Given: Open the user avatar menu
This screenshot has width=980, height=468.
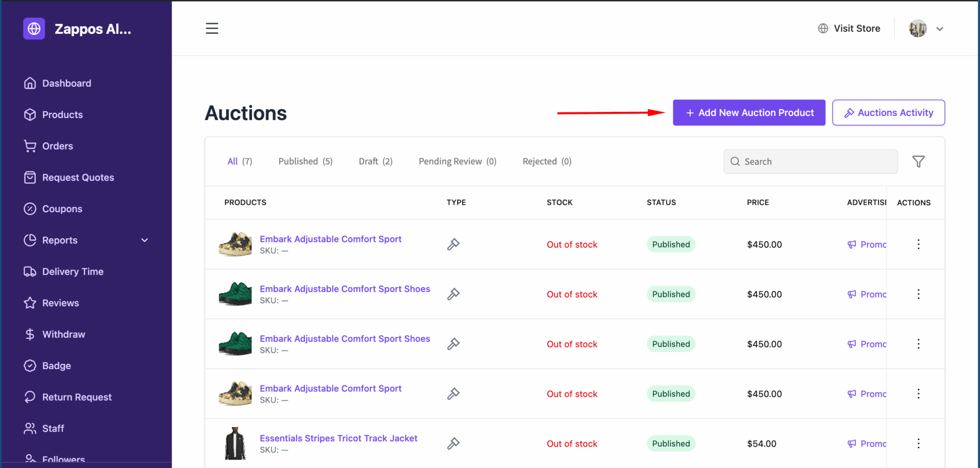Looking at the screenshot, I should tap(918, 29).
